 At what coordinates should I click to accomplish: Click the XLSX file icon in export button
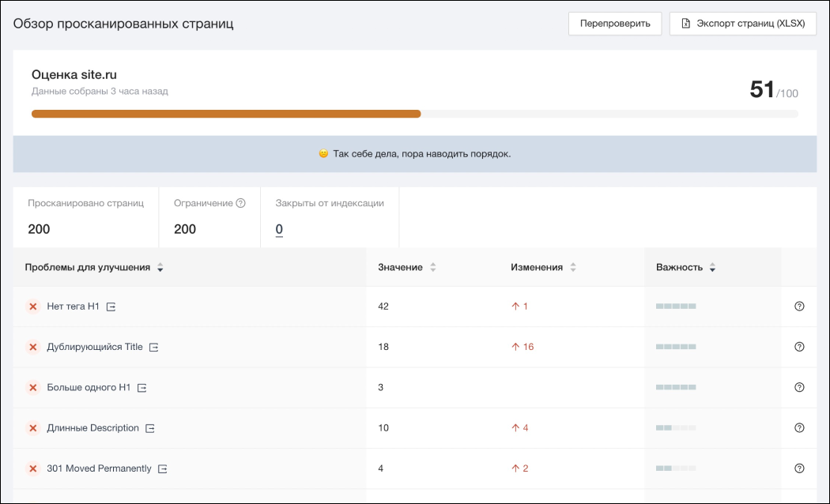(685, 23)
